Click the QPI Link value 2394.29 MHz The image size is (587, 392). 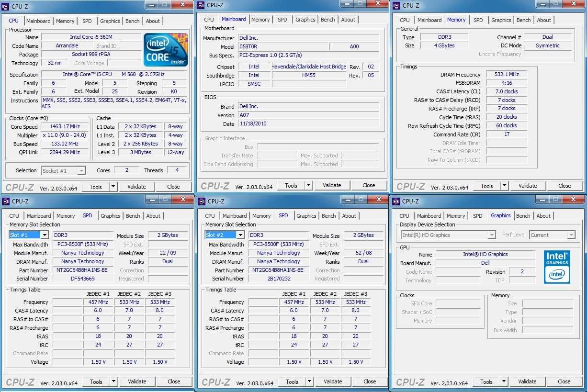coord(65,152)
